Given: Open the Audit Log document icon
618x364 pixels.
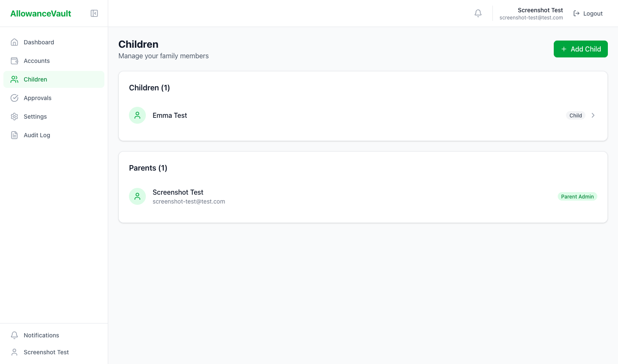Looking at the screenshot, I should (14, 135).
